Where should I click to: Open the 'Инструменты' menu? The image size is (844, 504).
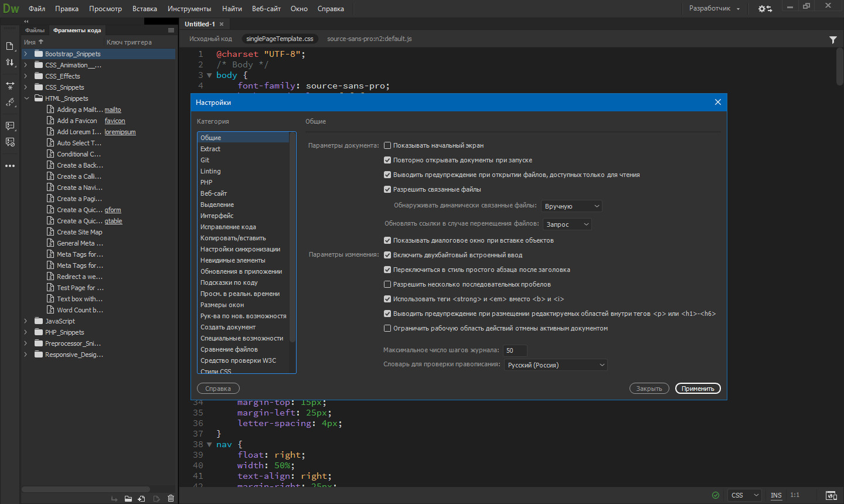pyautogui.click(x=189, y=9)
